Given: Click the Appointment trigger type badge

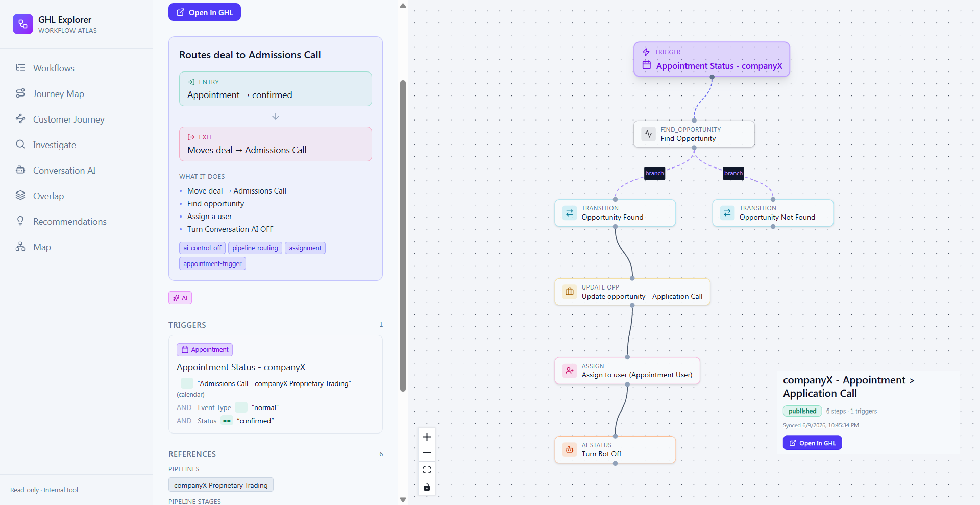Looking at the screenshot, I should click(205, 349).
